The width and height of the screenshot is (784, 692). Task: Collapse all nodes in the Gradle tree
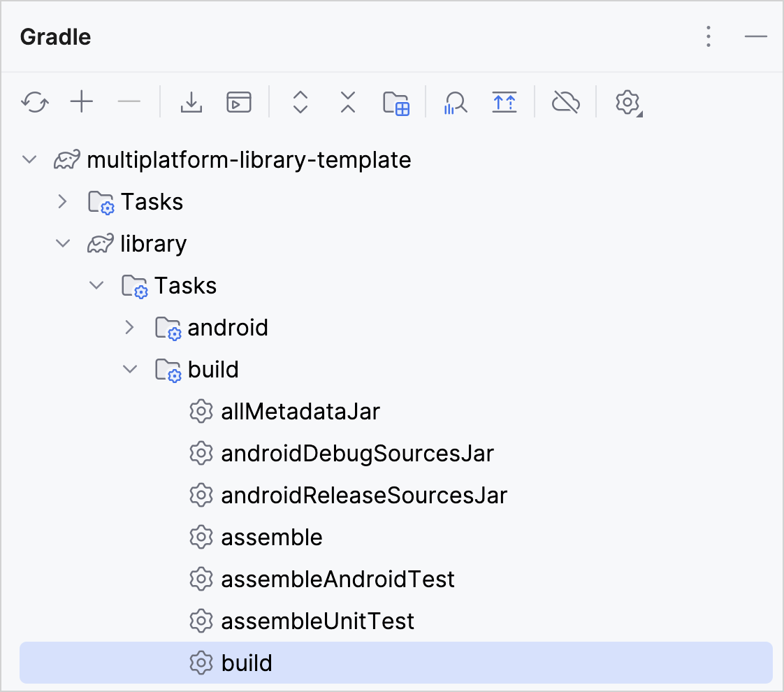point(347,102)
